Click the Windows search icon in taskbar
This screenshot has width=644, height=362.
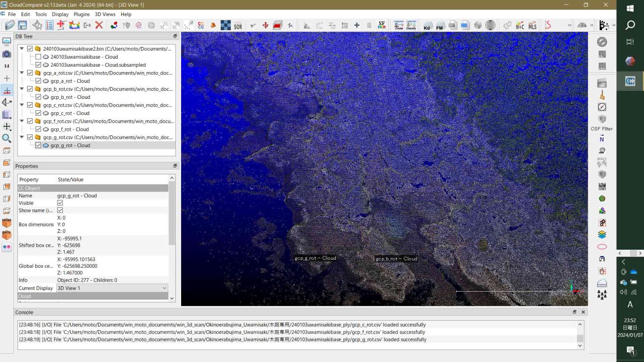pos(630,25)
